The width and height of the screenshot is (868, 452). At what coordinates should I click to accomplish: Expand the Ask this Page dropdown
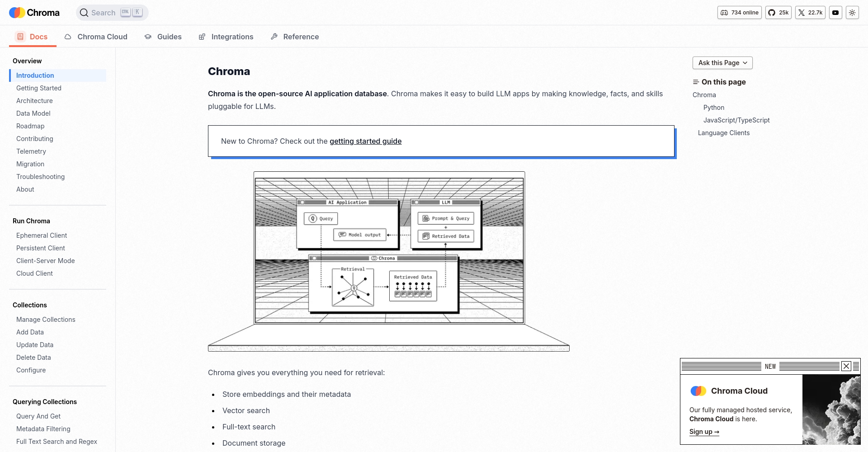(x=722, y=63)
